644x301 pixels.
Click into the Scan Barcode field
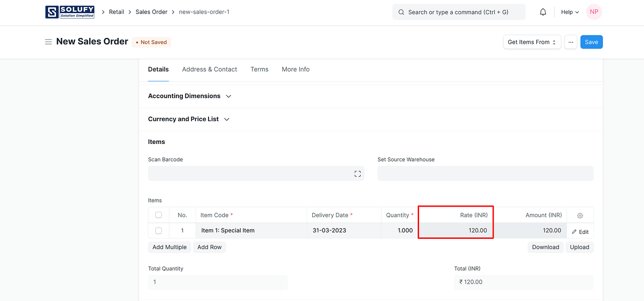coord(256,173)
